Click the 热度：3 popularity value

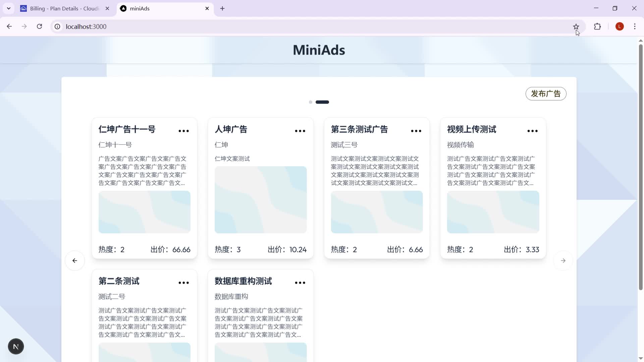228,250
